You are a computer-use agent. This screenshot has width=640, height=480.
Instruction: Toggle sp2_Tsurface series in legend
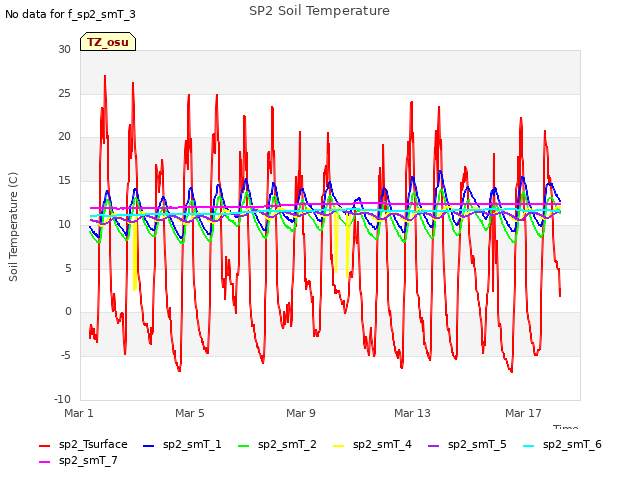coord(83,444)
